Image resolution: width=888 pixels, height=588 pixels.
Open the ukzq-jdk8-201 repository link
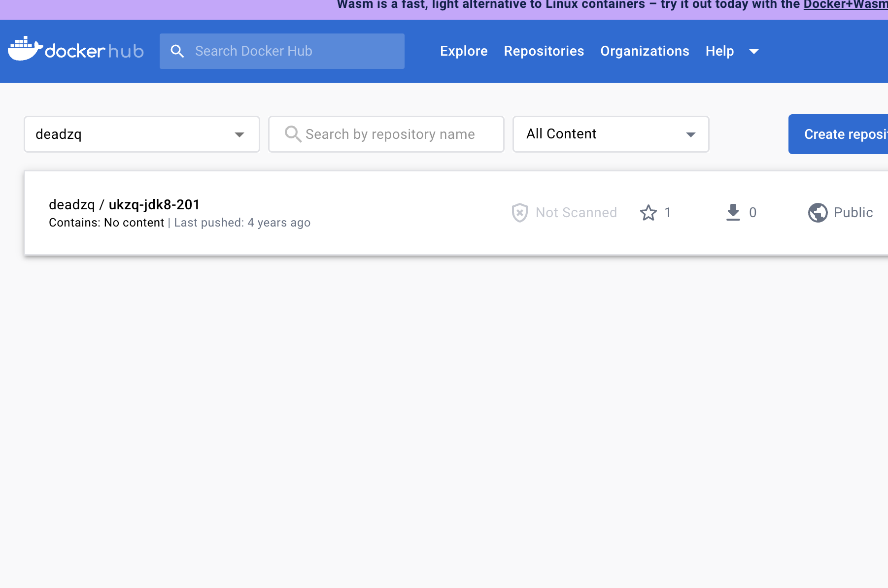pos(154,204)
